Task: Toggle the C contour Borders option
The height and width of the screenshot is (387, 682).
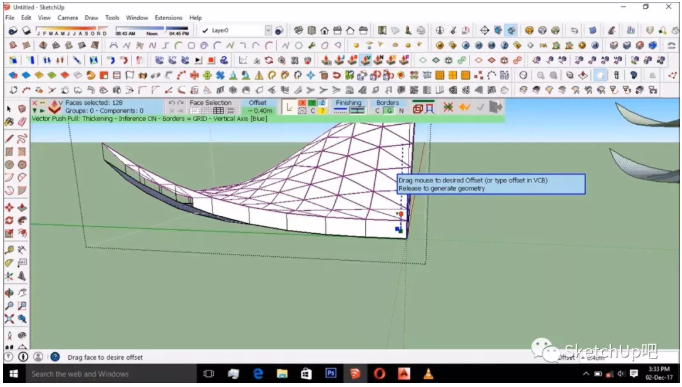Action: point(378,111)
